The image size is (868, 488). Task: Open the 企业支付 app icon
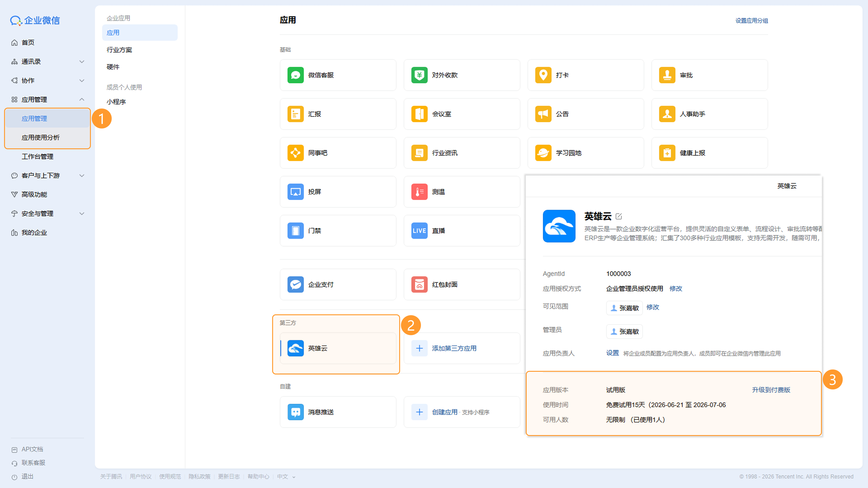click(295, 284)
